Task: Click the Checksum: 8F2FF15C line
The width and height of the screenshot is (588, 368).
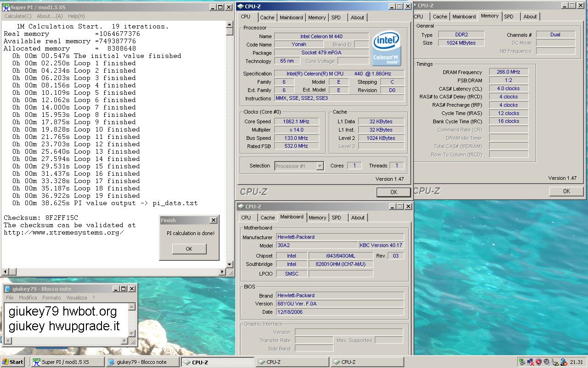Action: [x=41, y=218]
